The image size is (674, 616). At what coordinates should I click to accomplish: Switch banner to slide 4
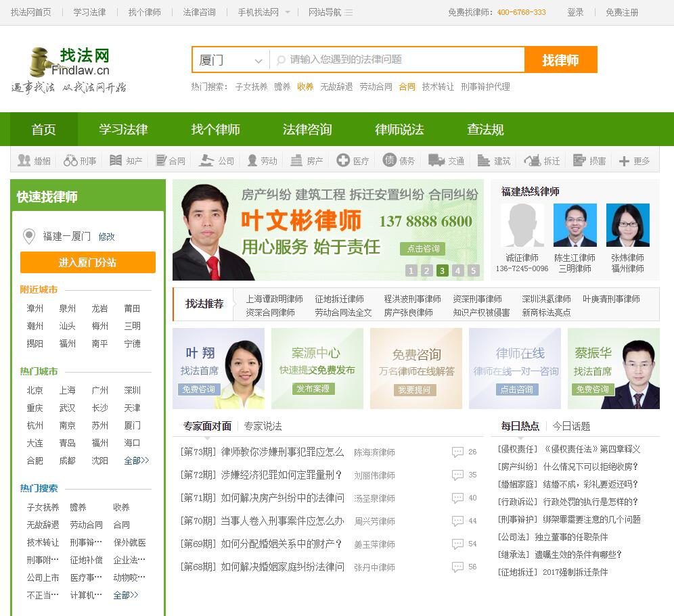457,270
